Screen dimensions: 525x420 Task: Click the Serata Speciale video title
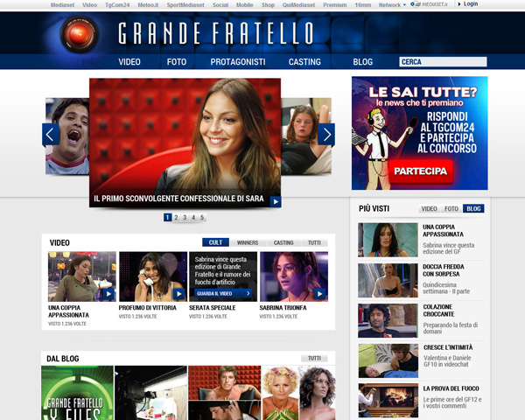coord(213,308)
